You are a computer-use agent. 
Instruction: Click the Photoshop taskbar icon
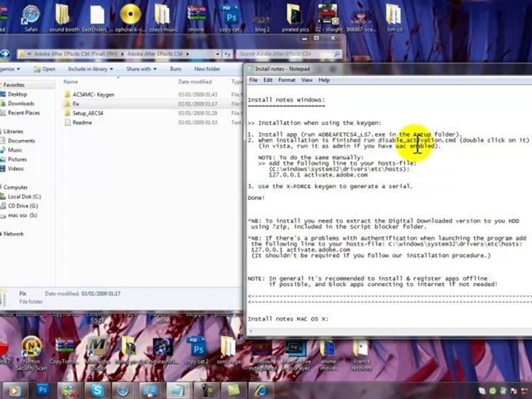click(42, 390)
